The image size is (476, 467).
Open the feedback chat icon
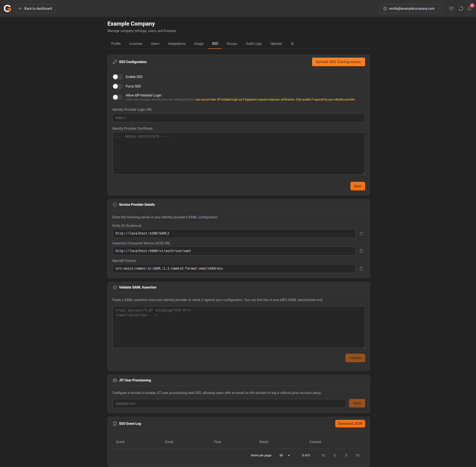click(x=451, y=9)
